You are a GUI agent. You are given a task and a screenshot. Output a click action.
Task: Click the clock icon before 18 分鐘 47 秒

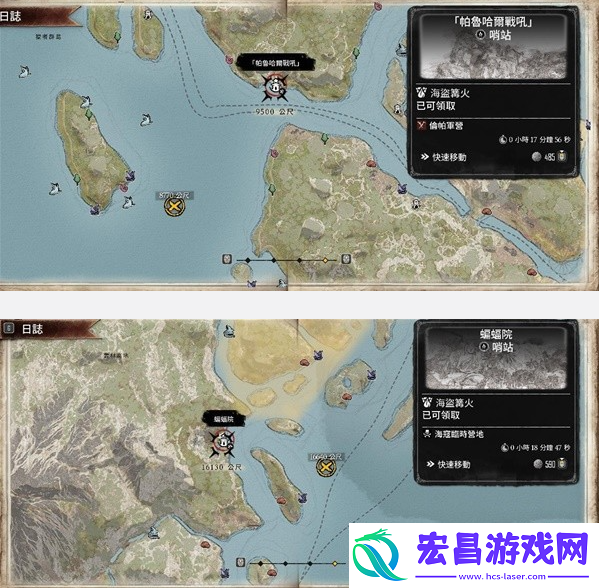(505, 447)
